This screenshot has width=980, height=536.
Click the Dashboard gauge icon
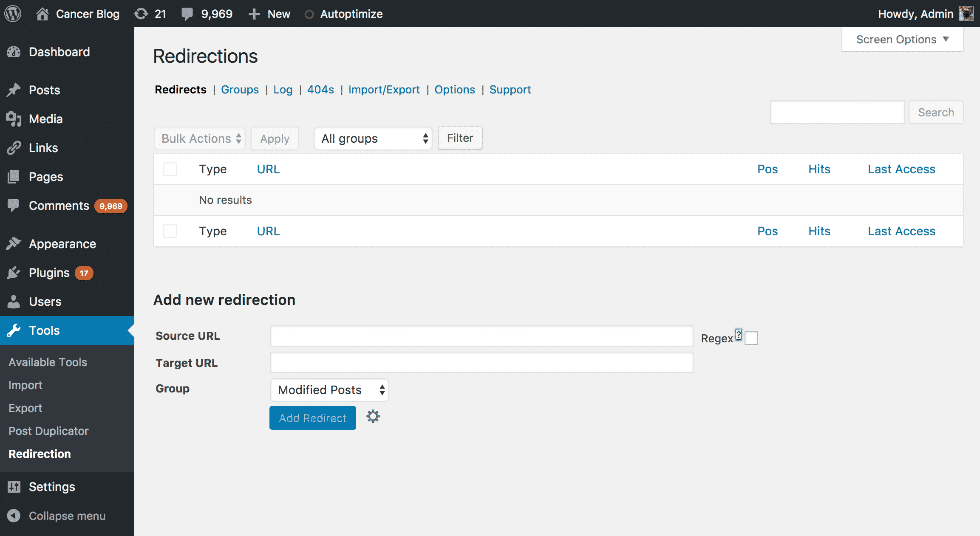click(14, 52)
